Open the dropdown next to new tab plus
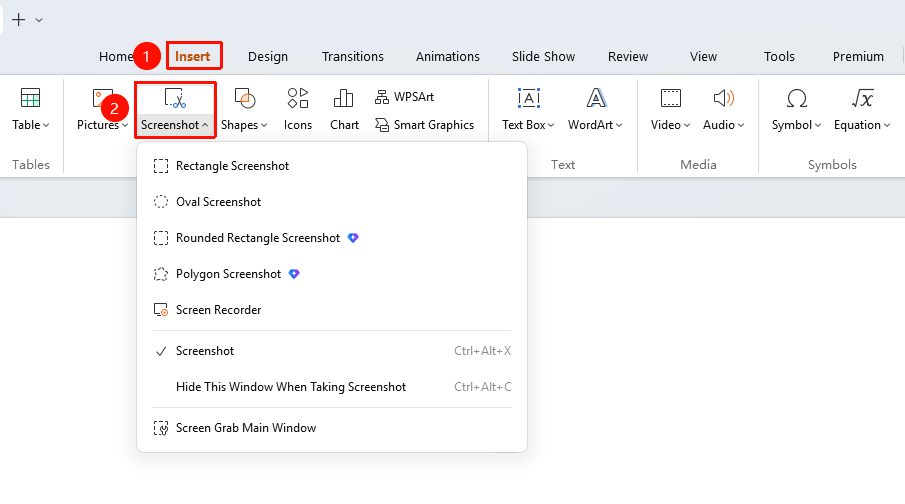 pyautogui.click(x=39, y=20)
